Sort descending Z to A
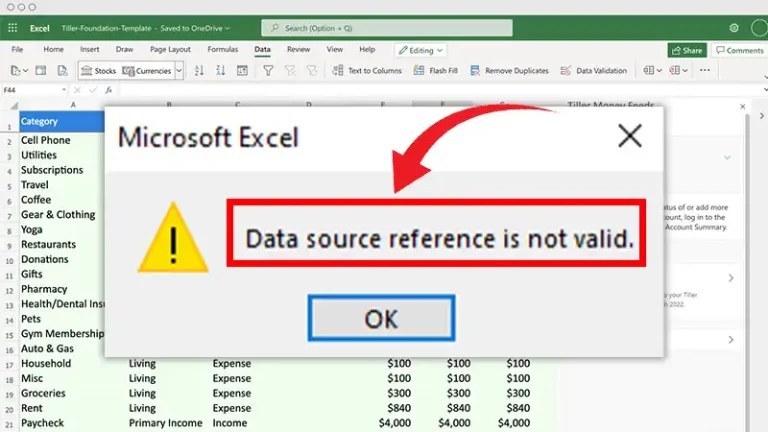 (x=220, y=71)
